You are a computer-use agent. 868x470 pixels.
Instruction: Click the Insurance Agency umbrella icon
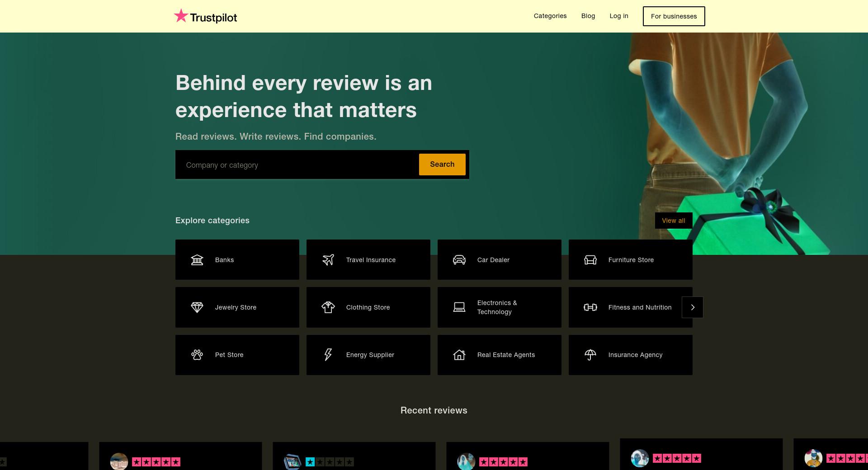pyautogui.click(x=590, y=355)
